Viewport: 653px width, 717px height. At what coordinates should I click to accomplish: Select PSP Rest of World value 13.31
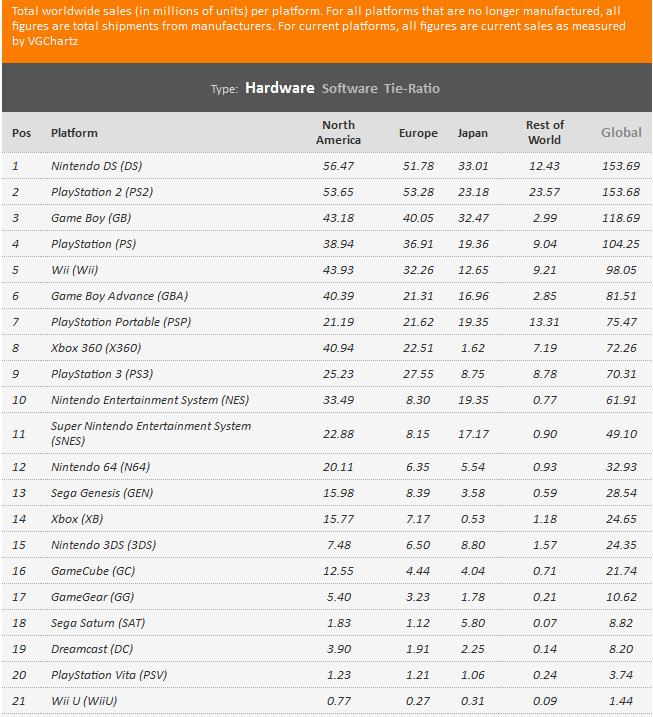(x=544, y=322)
